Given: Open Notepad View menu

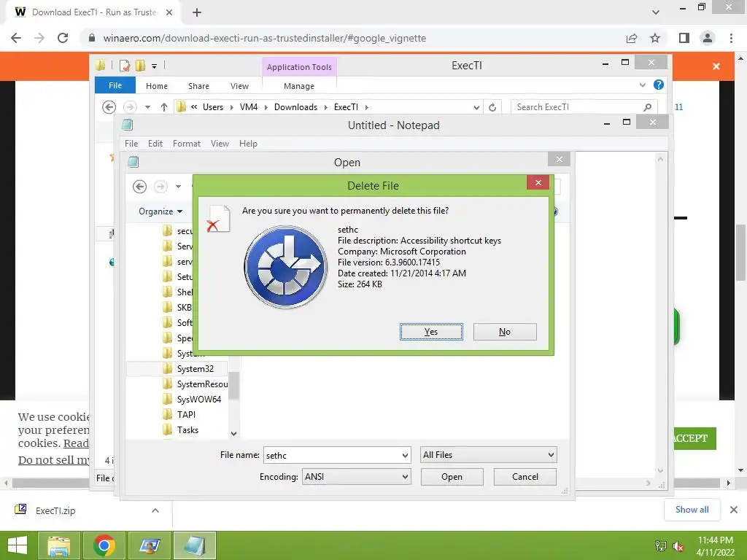Looking at the screenshot, I should [x=220, y=144].
